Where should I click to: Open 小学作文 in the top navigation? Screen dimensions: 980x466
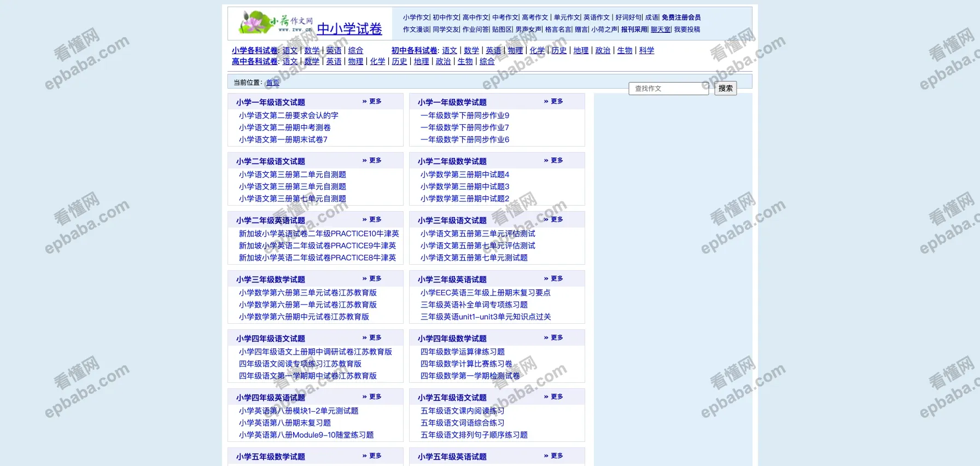pyautogui.click(x=416, y=18)
